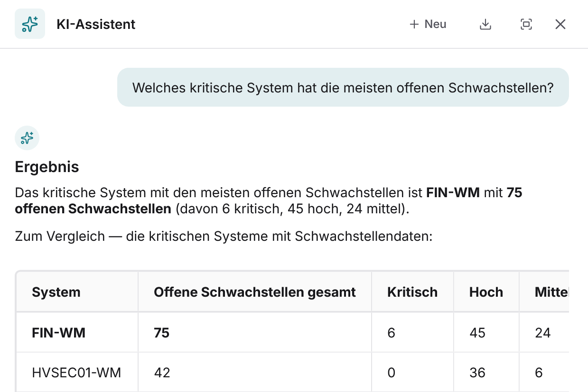This screenshot has height=392, width=588.
Task: Click 'Offene Schwachstellen gesamt' column header
Action: 255,292
